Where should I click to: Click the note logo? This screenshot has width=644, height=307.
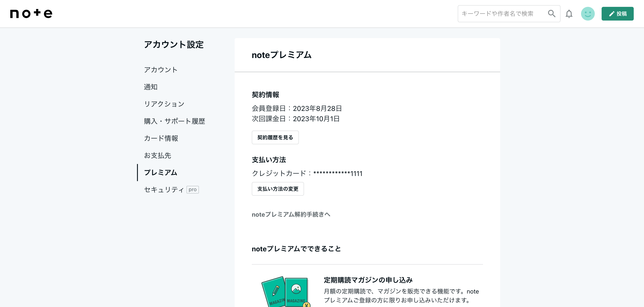[31, 13]
